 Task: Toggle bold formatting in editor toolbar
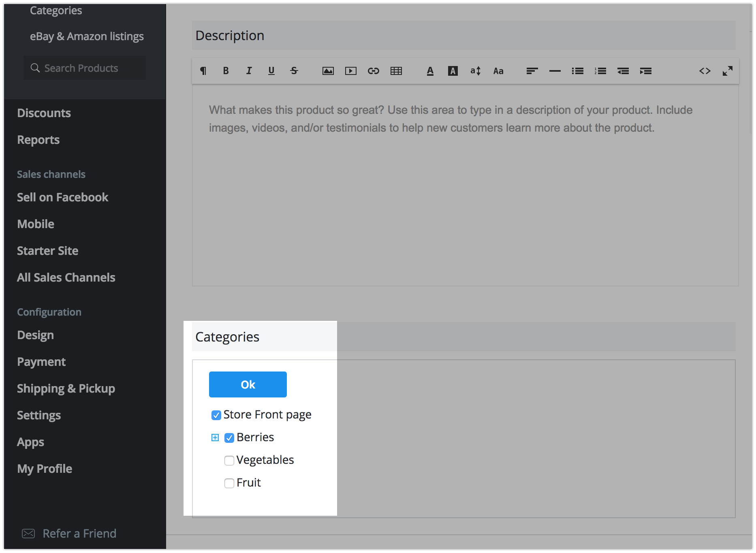[x=226, y=71]
